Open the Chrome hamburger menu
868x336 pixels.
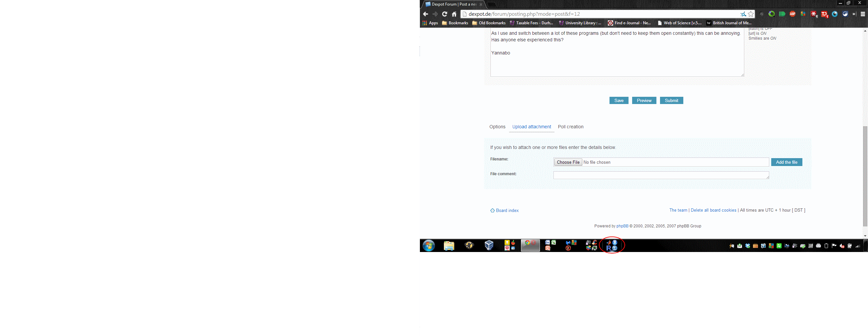[x=863, y=14]
